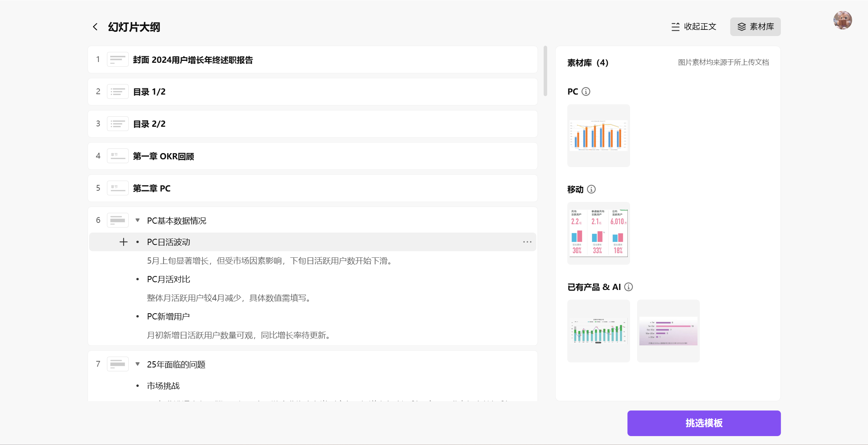Click the chapter icon beside 第一章 OKR回顾

(117, 156)
